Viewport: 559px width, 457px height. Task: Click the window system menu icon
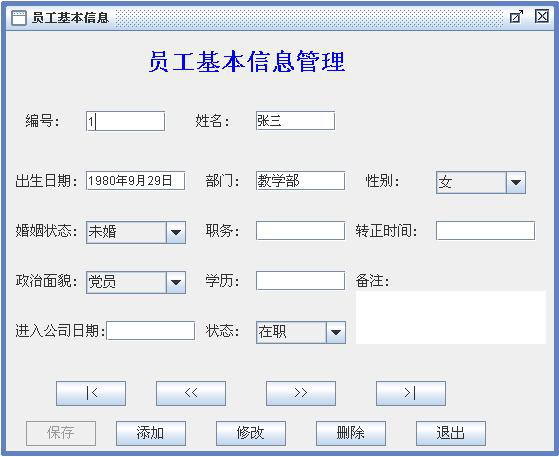tap(19, 17)
